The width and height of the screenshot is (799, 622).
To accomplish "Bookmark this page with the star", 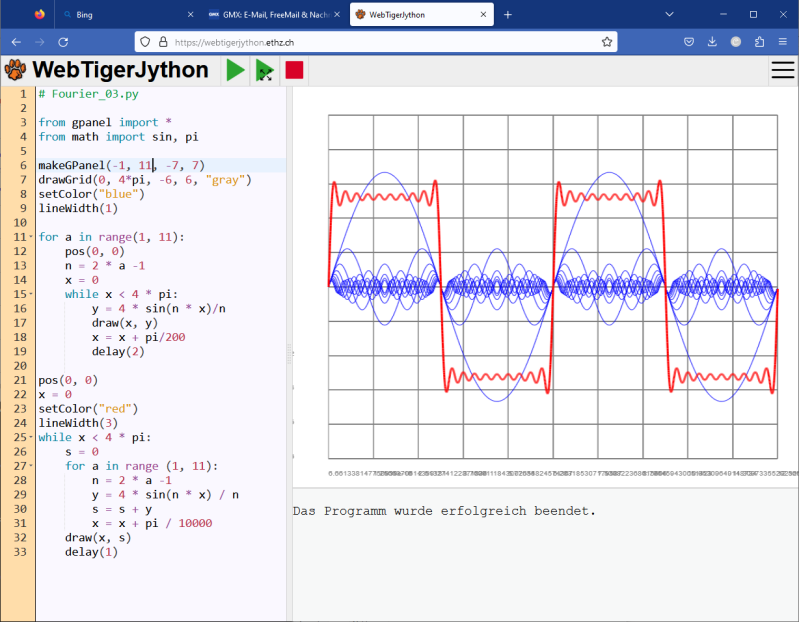I will (x=607, y=42).
